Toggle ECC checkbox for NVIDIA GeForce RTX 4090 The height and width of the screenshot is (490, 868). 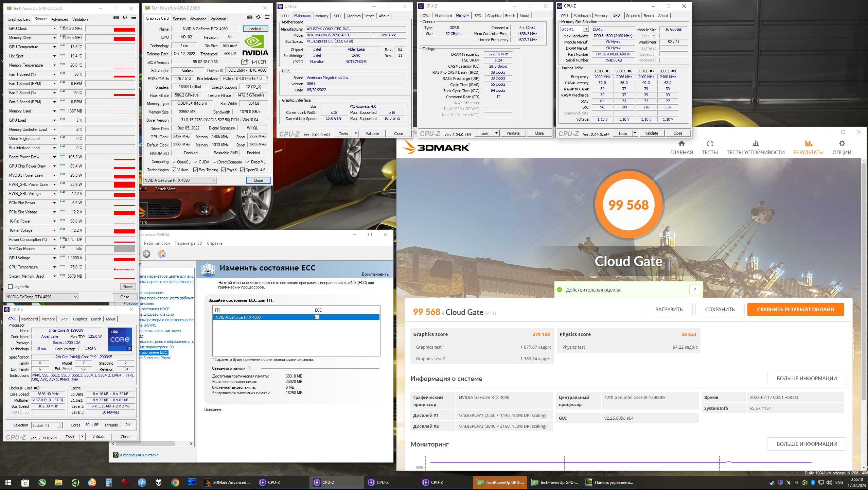(x=317, y=317)
